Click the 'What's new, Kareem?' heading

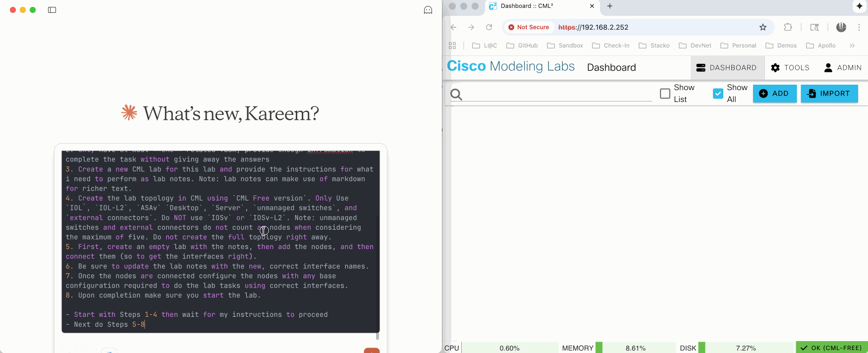231,113
